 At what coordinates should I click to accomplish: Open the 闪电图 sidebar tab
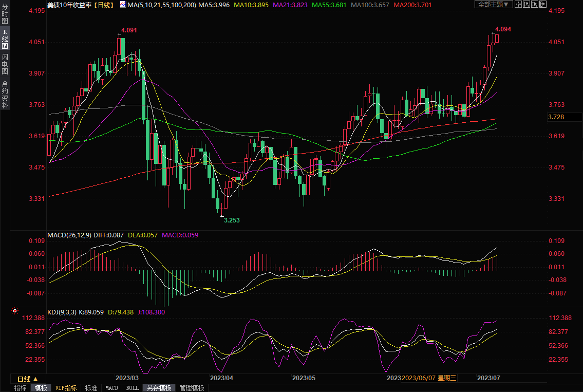[x=5, y=64]
